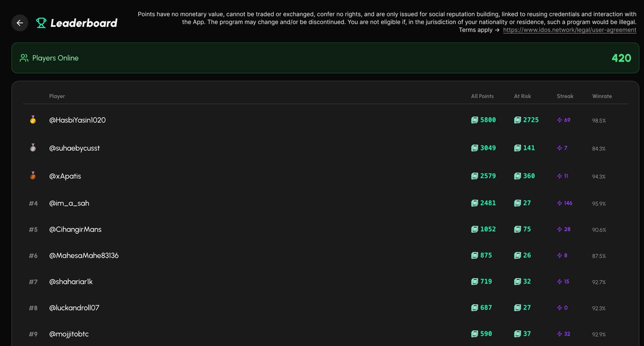Click streak lightning icon beside 32
644x346 pixels.
pyautogui.click(x=560, y=334)
